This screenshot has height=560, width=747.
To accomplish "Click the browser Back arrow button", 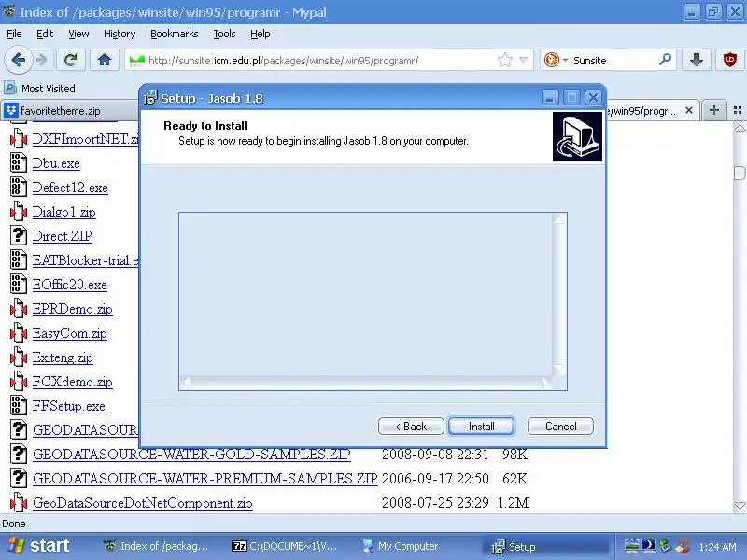I will coord(18,60).
